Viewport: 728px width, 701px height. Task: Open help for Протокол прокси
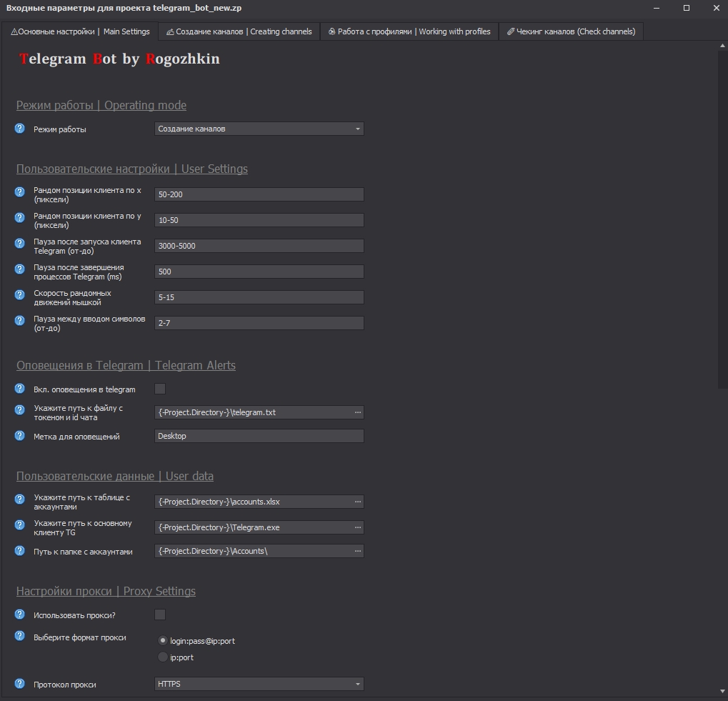[19, 683]
